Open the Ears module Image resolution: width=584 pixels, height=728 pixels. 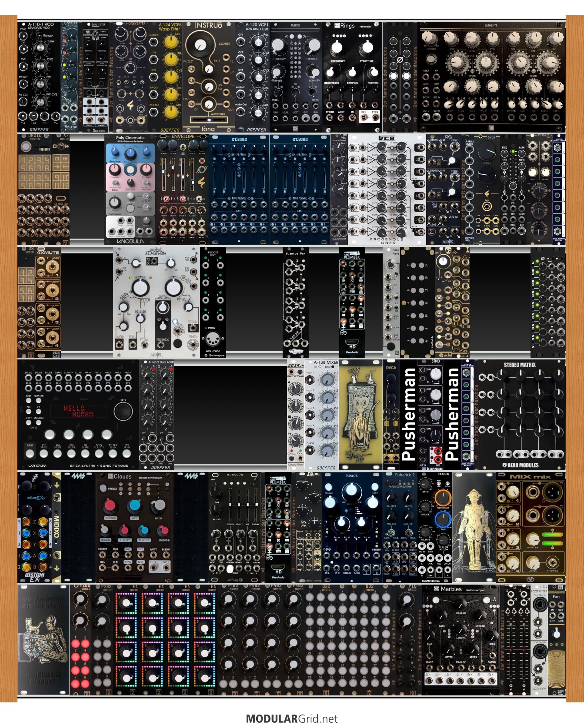click(557, 640)
